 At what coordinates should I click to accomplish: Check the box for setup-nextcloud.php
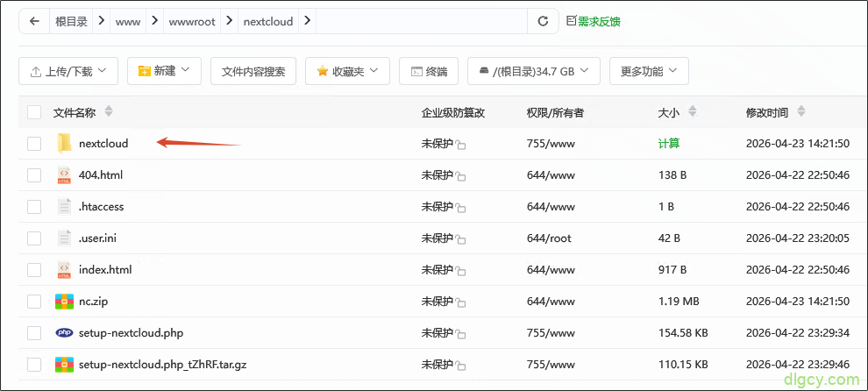click(34, 333)
